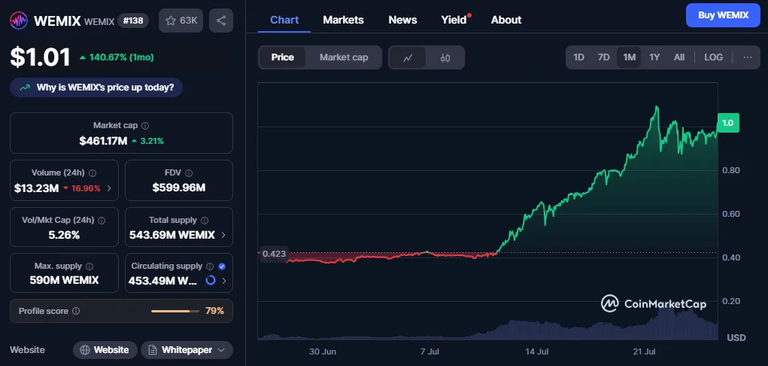Switch chart to Price view

point(283,57)
